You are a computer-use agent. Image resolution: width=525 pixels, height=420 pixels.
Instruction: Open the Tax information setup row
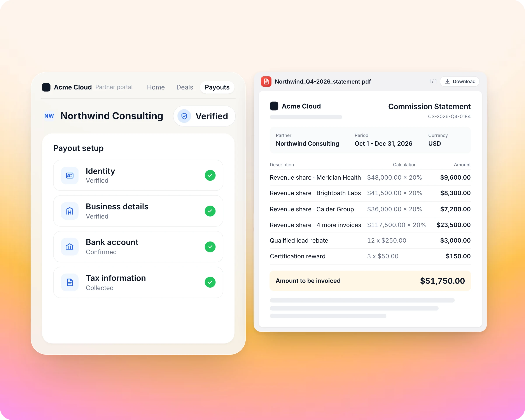[138, 282]
